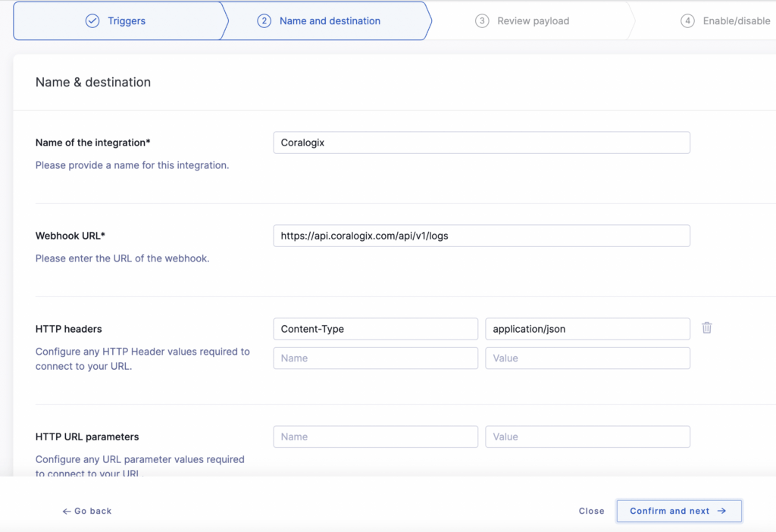Click 'Please enter the URL of the webhook.' hint

tap(122, 258)
